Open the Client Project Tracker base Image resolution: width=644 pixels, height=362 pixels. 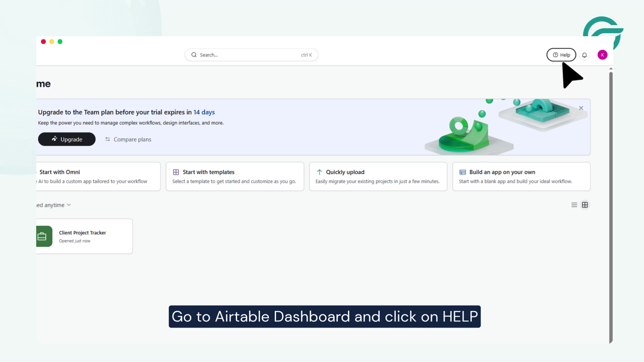coord(84,236)
